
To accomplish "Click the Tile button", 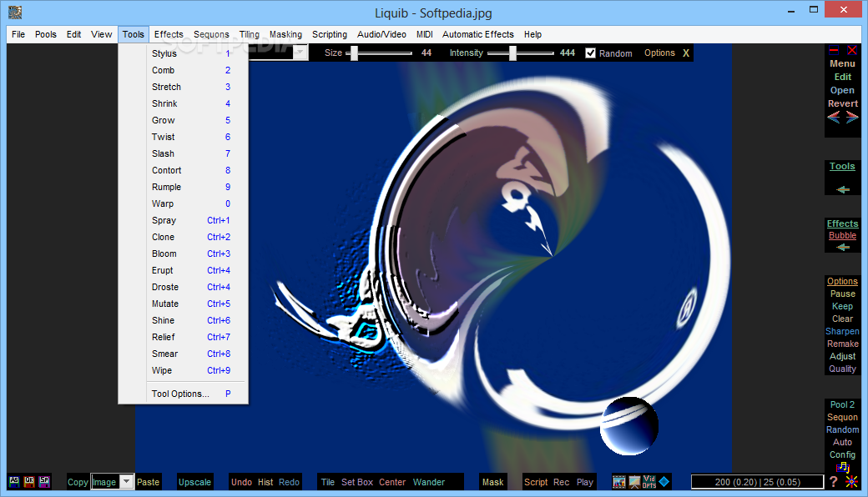I will 328,482.
